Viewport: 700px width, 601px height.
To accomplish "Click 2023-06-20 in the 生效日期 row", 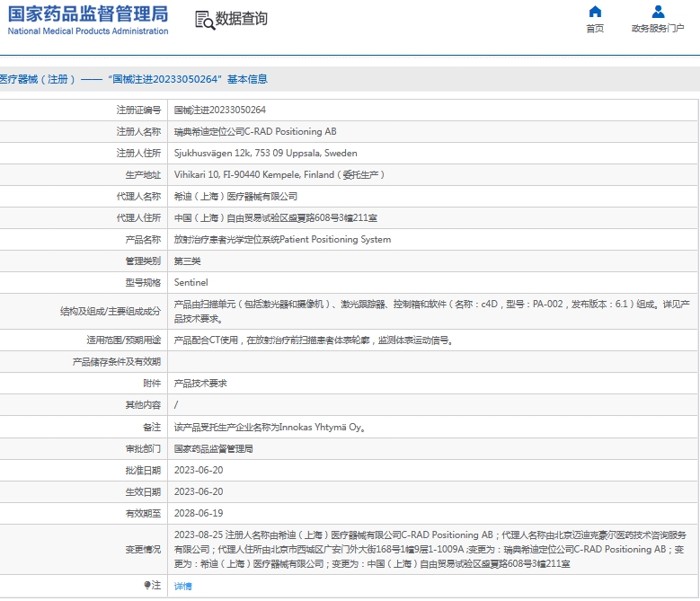I will coord(199,491).
